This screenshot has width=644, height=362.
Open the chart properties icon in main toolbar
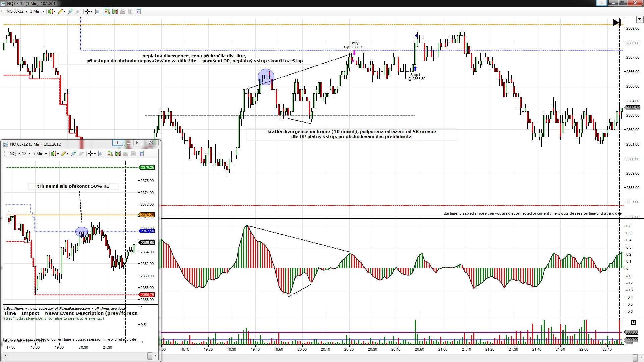coord(138,11)
